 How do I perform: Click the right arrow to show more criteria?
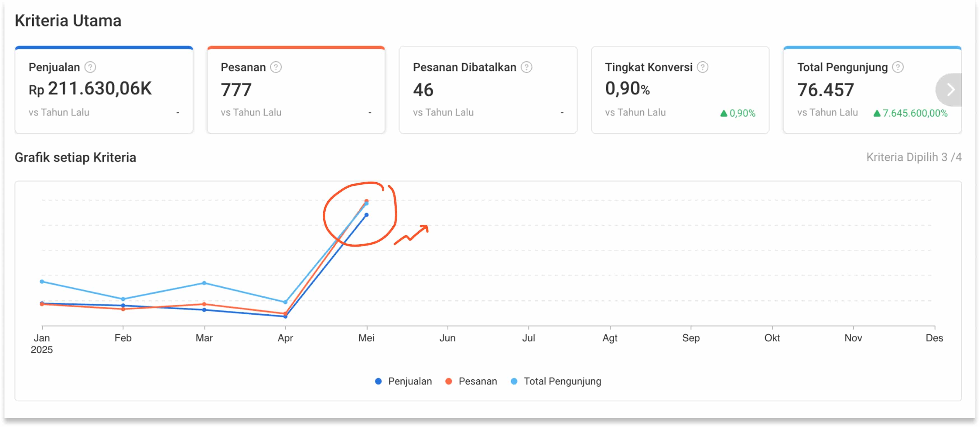pos(950,90)
